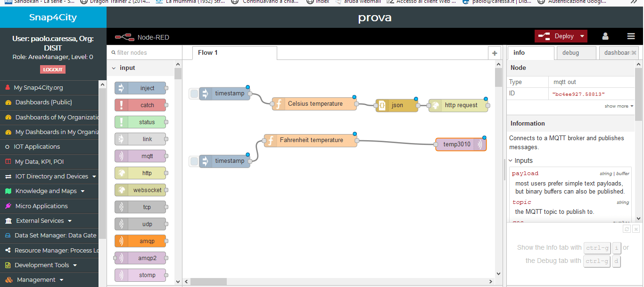The image size is (644, 287).
Task: Click the node ID value "bc4ee927.58813"
Action: pos(578,94)
